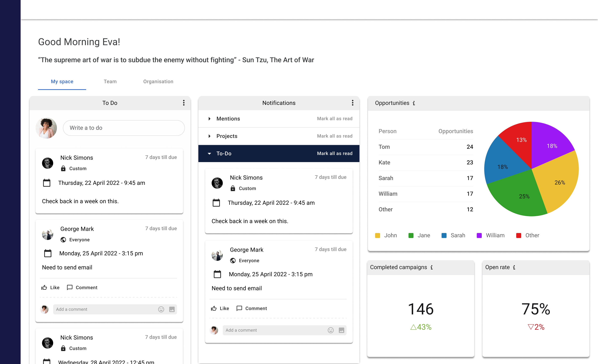Click Comment on George Mark's to-do card
The image size is (598, 364).
pyautogui.click(x=82, y=287)
